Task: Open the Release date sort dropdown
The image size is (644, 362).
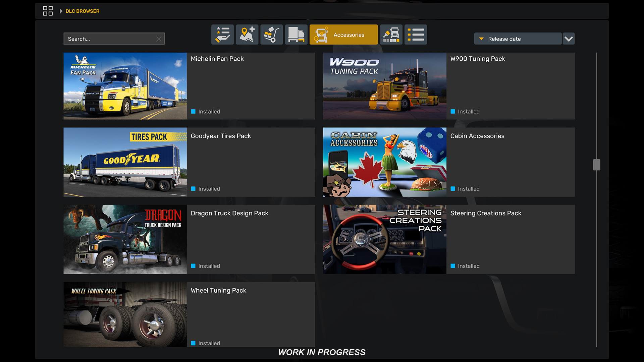Action: point(518,39)
